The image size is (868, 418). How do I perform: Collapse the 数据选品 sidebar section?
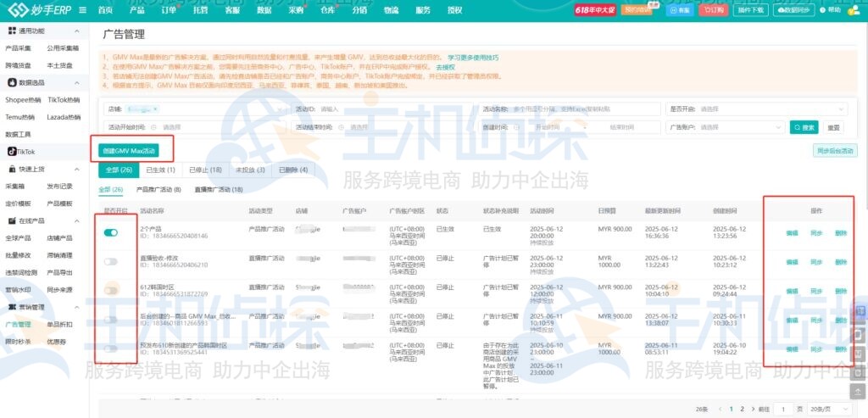(77, 82)
